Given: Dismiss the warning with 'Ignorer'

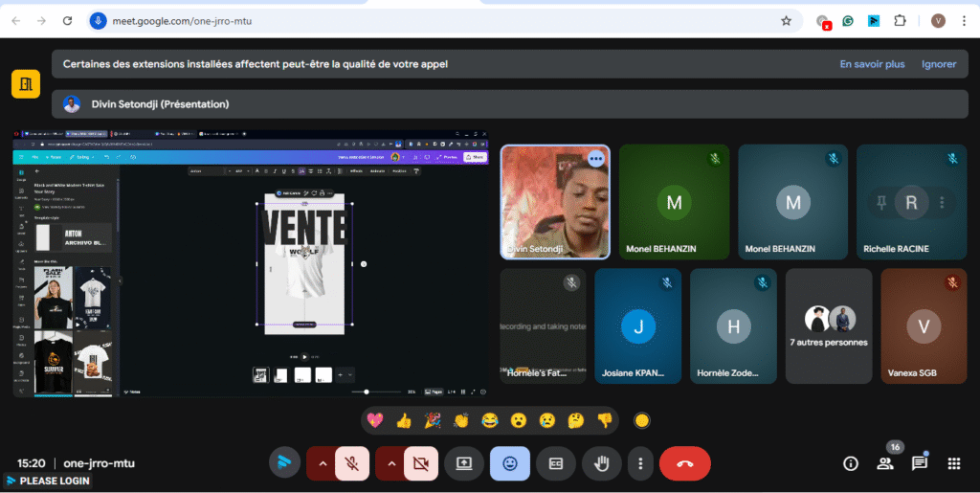Looking at the screenshot, I should click(938, 64).
